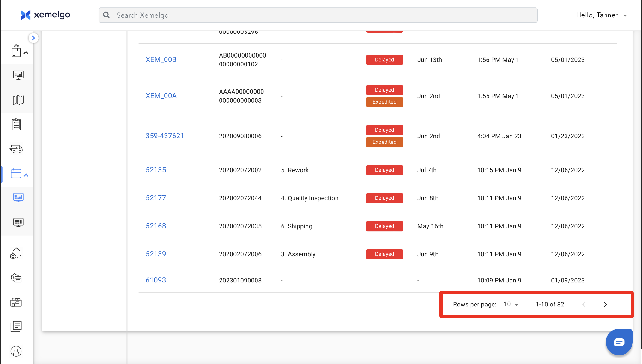
Task: Click the factory building sidebar icon
Action: click(16, 302)
